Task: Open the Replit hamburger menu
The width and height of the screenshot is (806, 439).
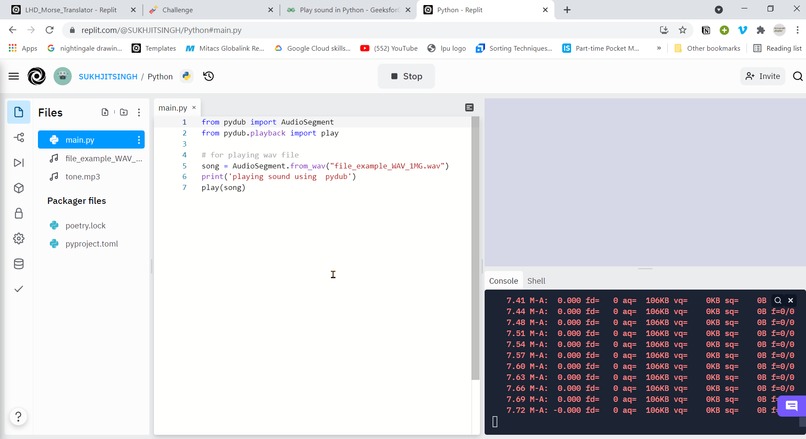Action: click(x=14, y=76)
